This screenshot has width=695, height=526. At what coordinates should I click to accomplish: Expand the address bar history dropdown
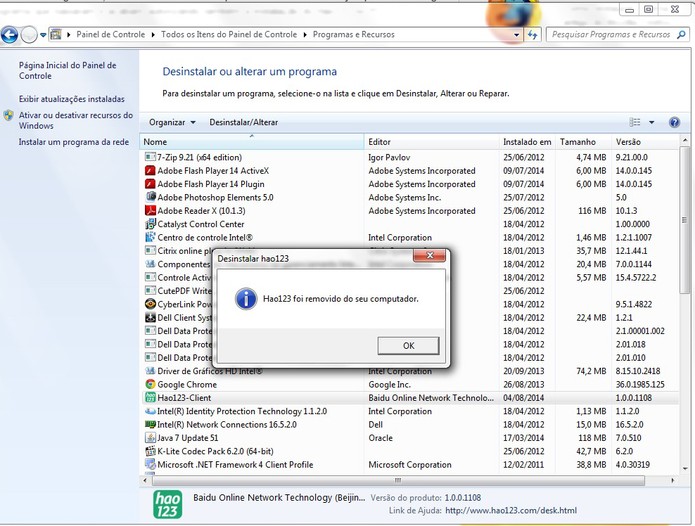coord(516,35)
